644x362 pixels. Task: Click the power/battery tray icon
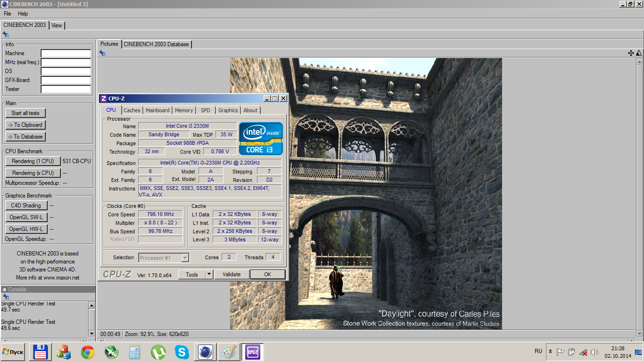coord(572,352)
